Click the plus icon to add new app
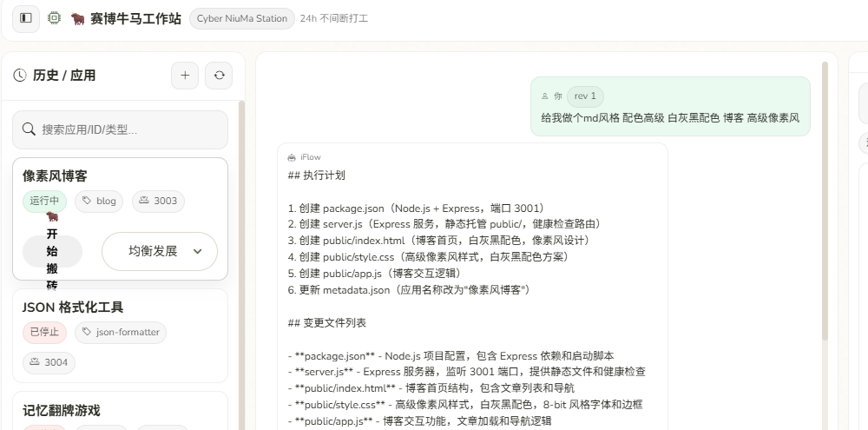Viewport: 868px width, 430px height. pos(184,76)
